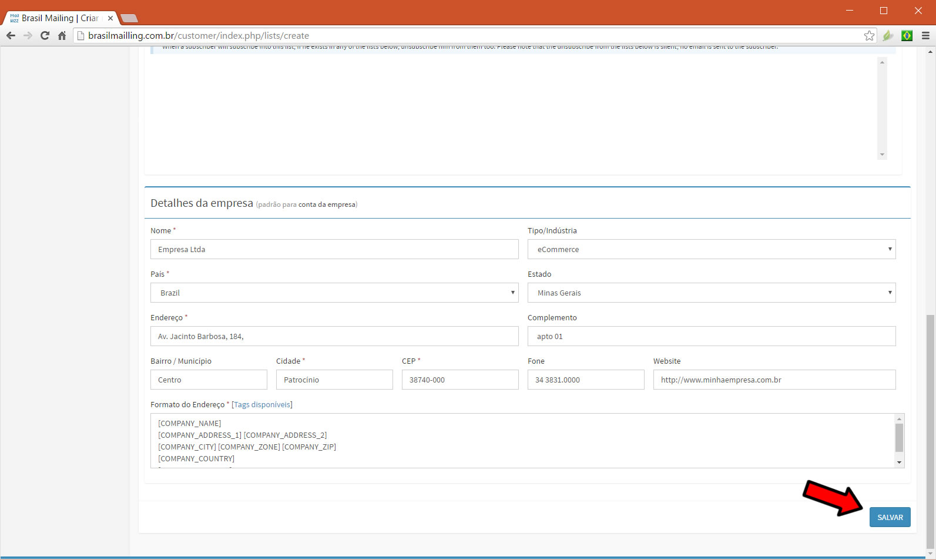Click the address format scrollbar up arrow
Viewport: 936px width, 560px height.
click(x=899, y=419)
